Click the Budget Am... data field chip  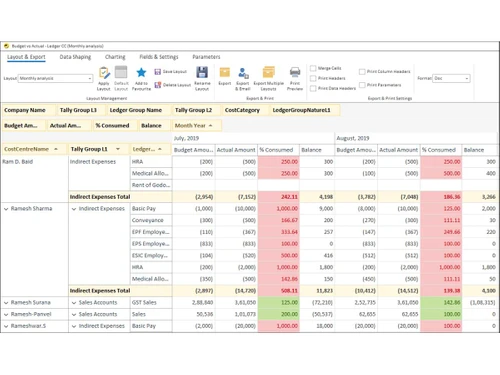pos(24,126)
